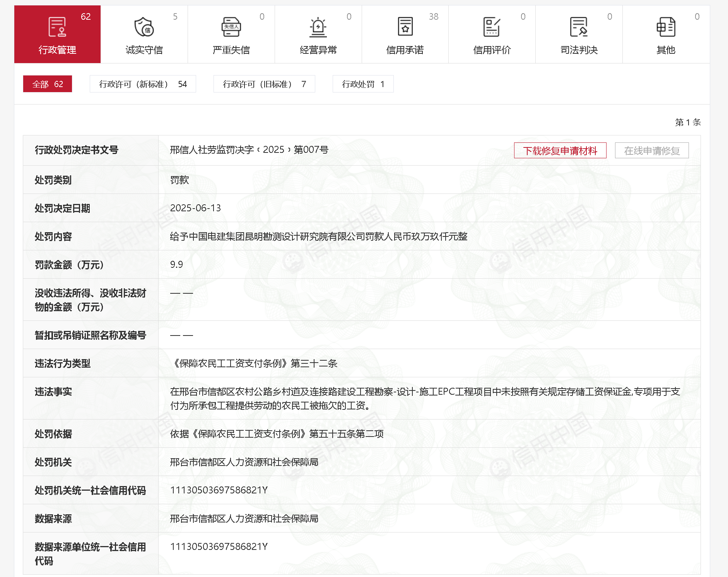Switch to the 诚实守信 tab label
This screenshot has height=577, width=728.
144,50
